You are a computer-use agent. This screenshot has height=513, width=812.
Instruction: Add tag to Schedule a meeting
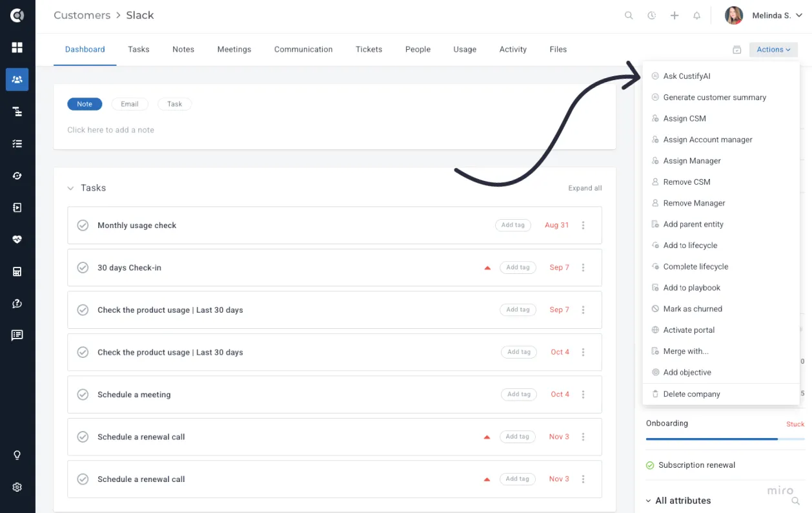pyautogui.click(x=518, y=395)
